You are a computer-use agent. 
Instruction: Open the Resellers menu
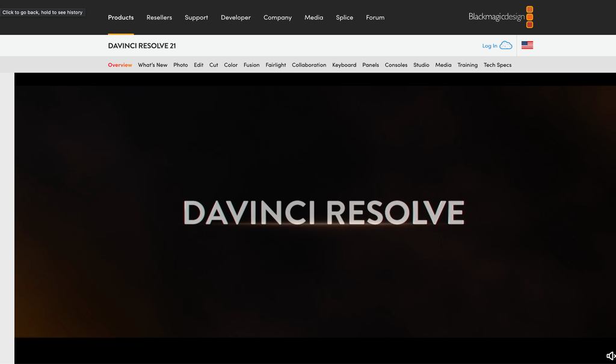coord(159,17)
